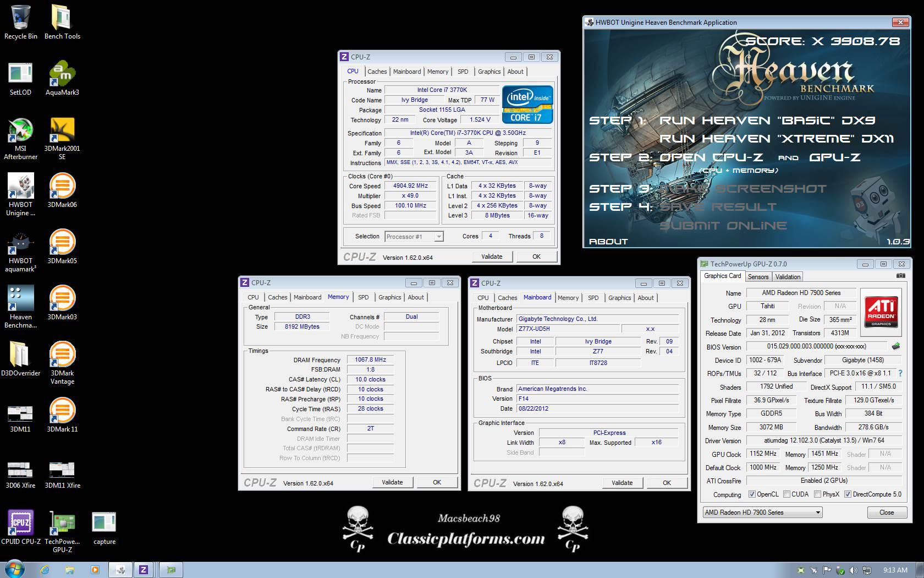Open the Validation tab in GPU-Z
The height and width of the screenshot is (578, 924).
pyautogui.click(x=788, y=277)
